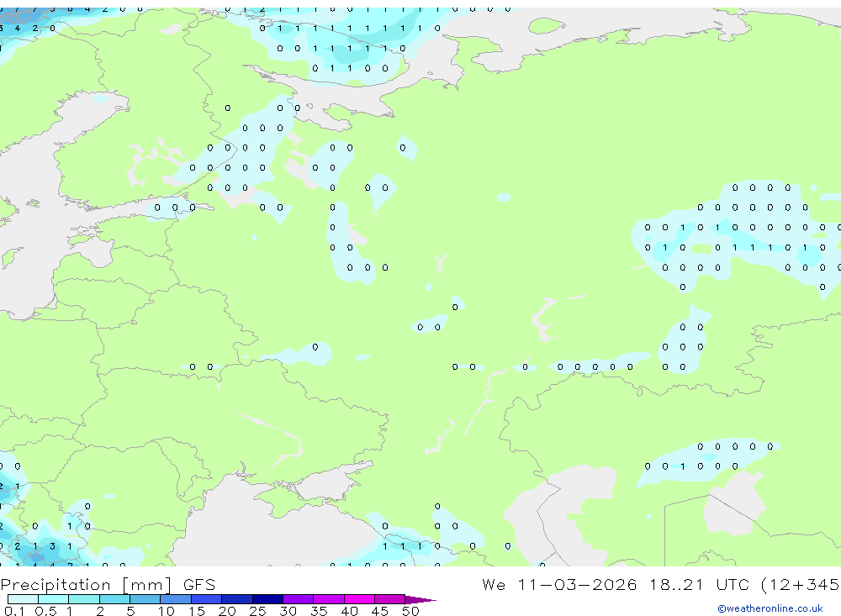Click the '10' legend scale value

tap(167, 611)
